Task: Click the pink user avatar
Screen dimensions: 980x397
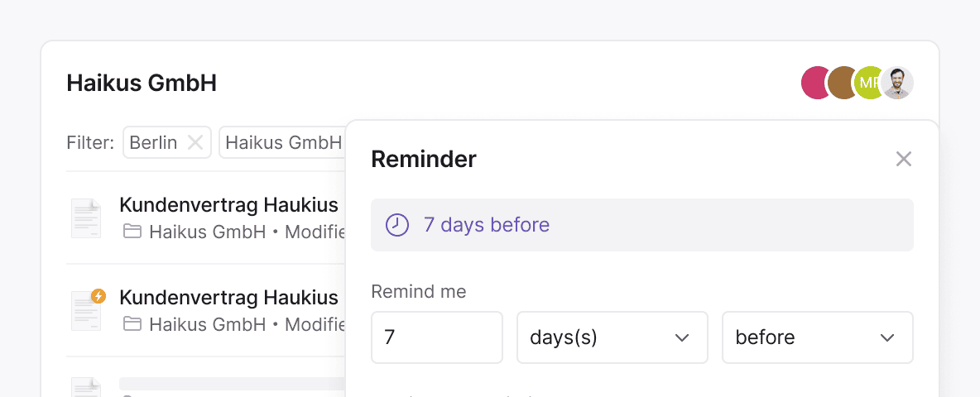Action: [x=813, y=84]
